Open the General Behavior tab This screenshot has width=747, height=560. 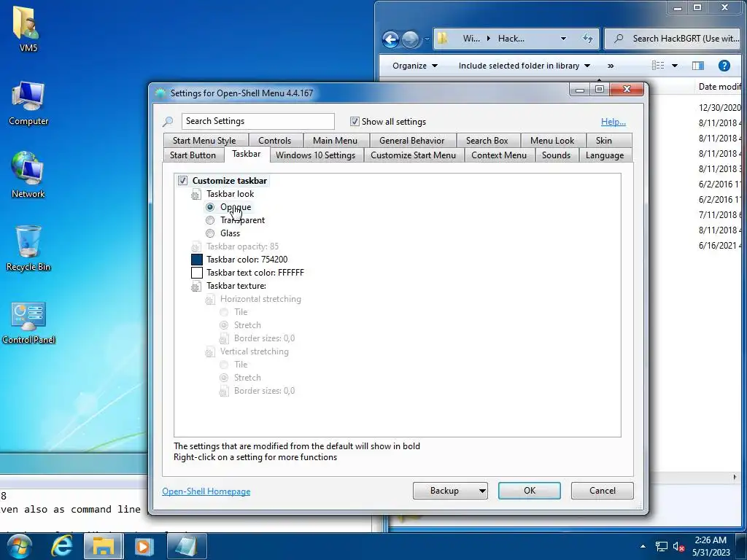[x=411, y=141]
